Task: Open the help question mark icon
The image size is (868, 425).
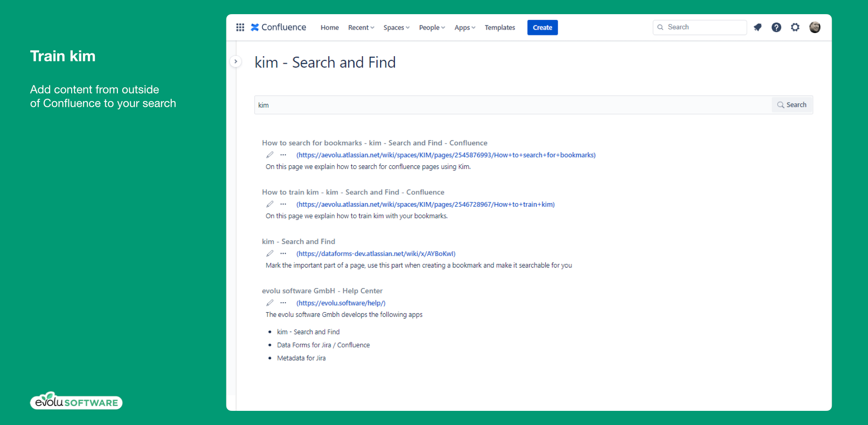Action: [776, 27]
